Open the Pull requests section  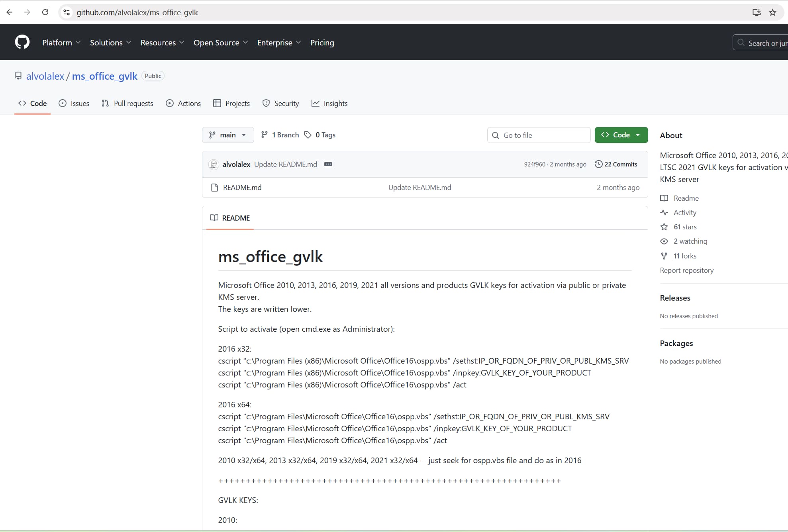tap(127, 103)
